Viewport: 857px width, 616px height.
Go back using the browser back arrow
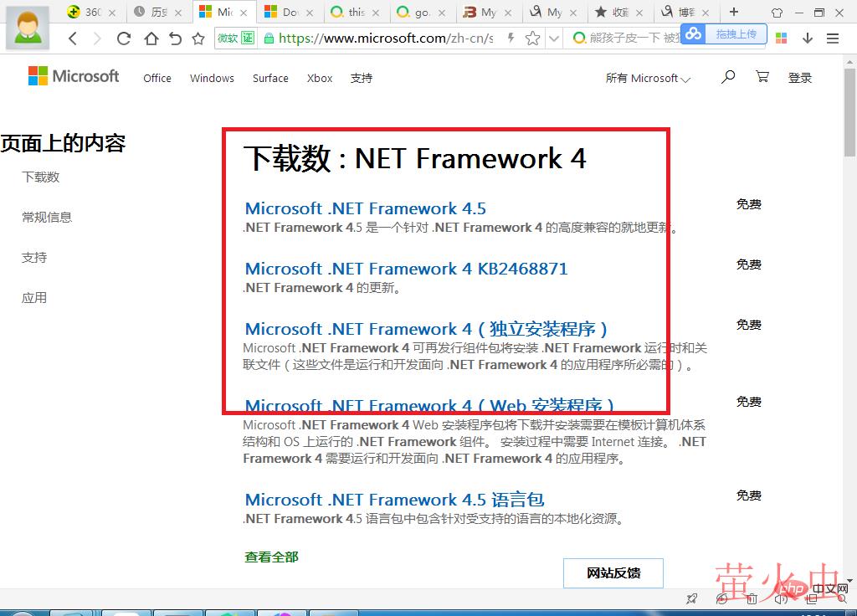[73, 38]
